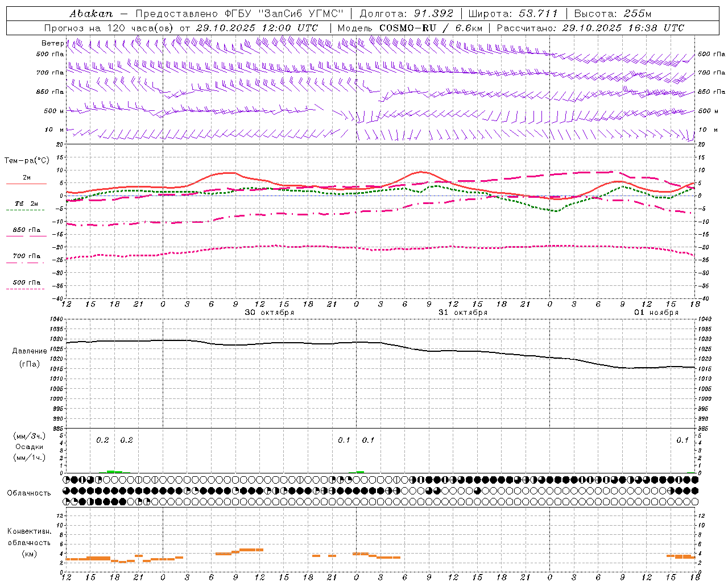Click the 01 ноября date label
This screenshot has height=582, width=728.
(x=656, y=313)
